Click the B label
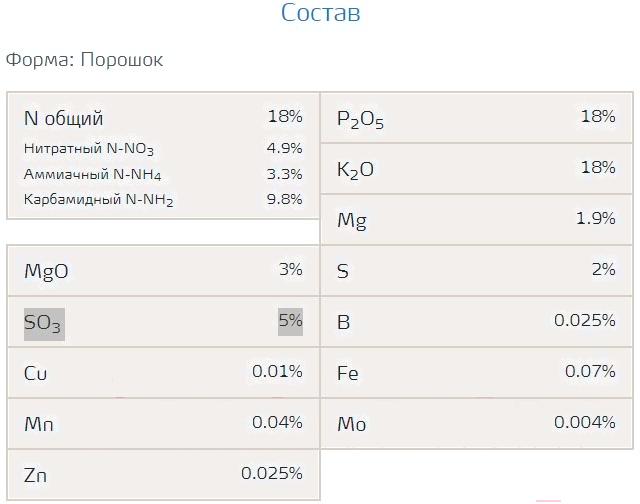The image size is (640, 504). 343,322
